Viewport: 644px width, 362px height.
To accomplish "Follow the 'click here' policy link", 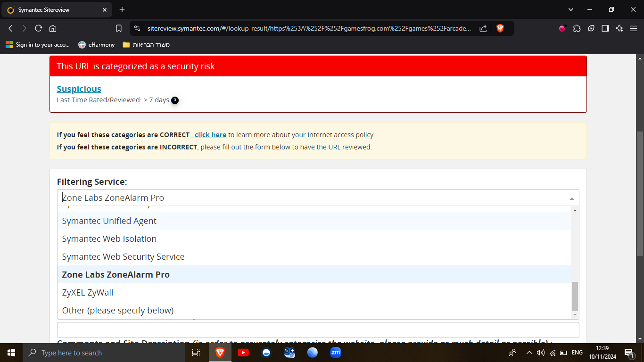I will pyautogui.click(x=211, y=135).
